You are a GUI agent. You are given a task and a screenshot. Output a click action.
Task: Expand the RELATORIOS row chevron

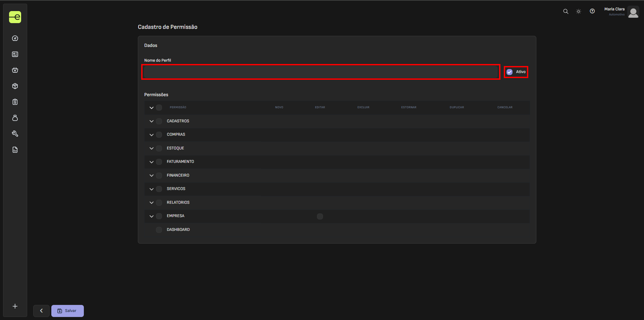point(152,203)
